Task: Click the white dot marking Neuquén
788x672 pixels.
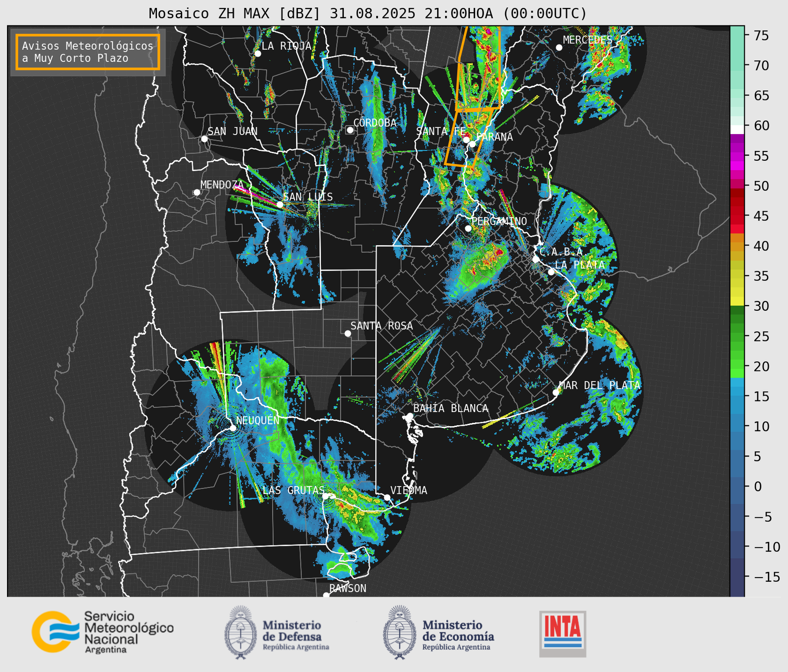Action: tap(233, 428)
